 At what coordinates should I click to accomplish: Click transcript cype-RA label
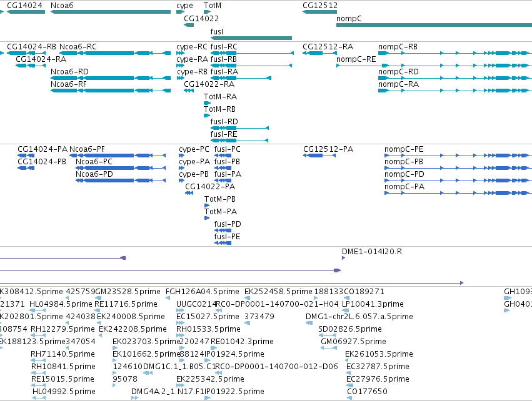[x=192, y=59]
